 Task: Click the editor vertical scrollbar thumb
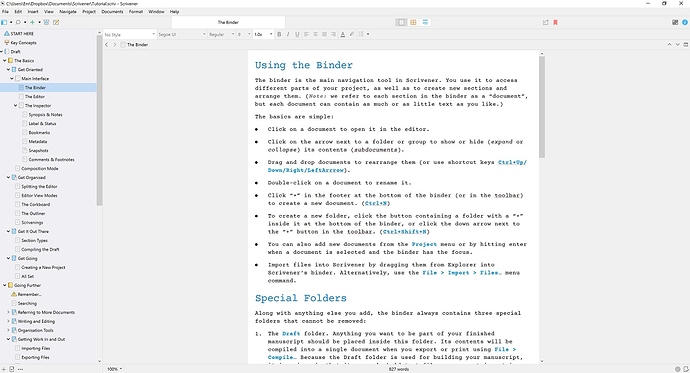pos(542,107)
